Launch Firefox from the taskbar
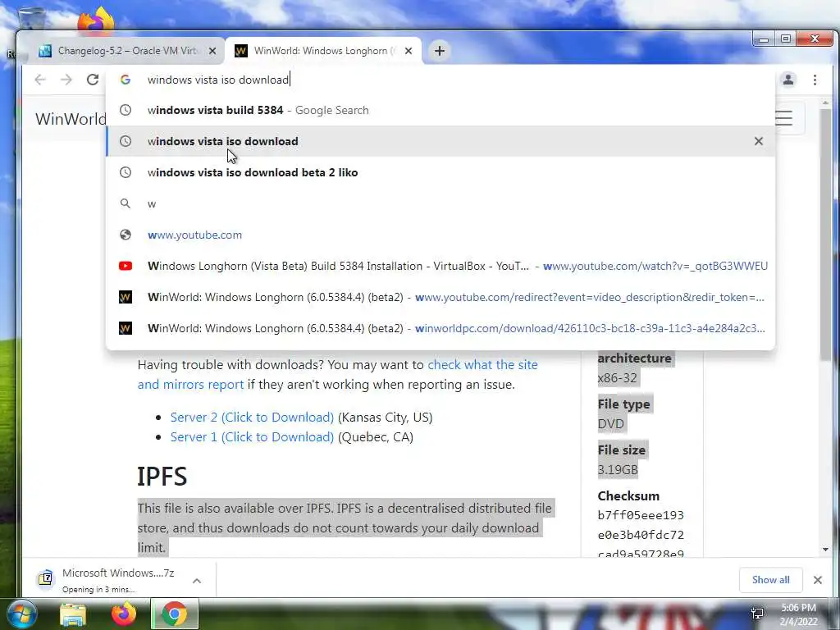This screenshot has width=840, height=630. click(x=124, y=614)
